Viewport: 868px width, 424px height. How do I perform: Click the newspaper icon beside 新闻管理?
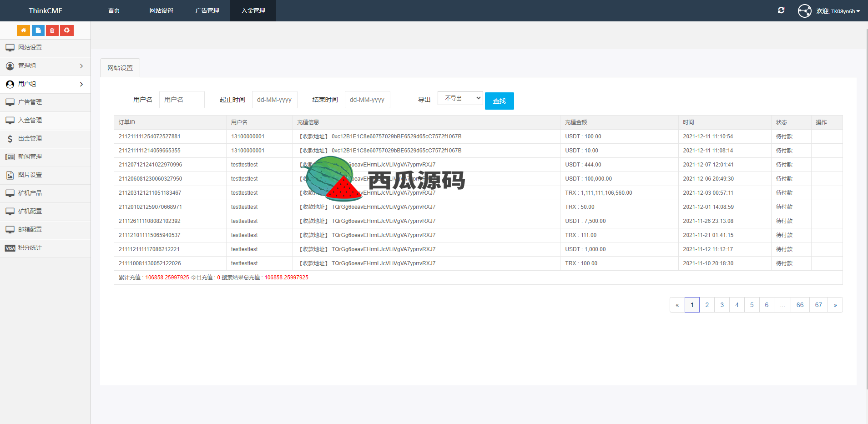[10, 157]
